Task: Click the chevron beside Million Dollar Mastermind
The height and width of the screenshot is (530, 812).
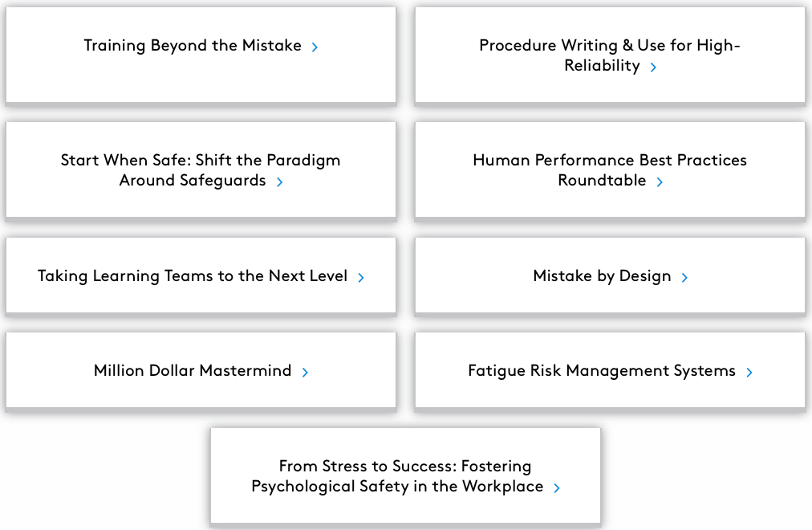Action: point(305,373)
